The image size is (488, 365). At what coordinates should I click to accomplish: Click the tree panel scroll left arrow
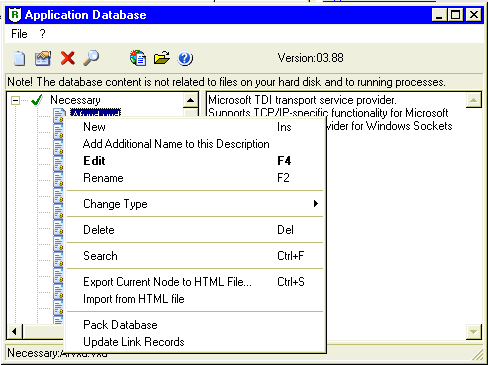click(14, 332)
